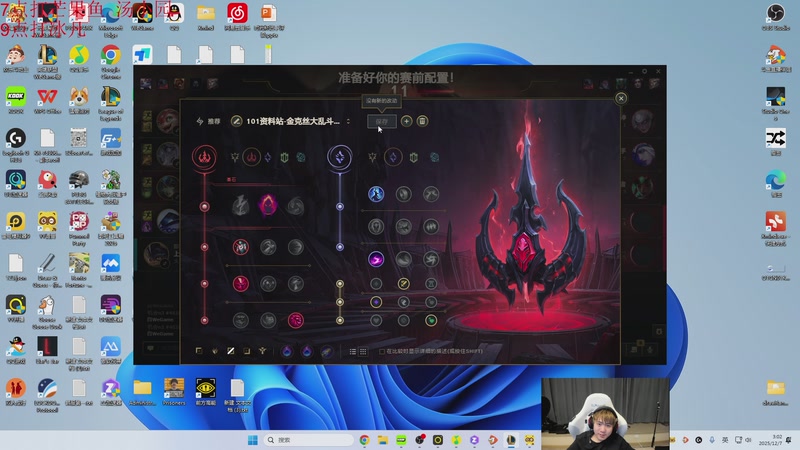Pick last Sorcery rune in third row
800x450 pixels.
coord(431,259)
